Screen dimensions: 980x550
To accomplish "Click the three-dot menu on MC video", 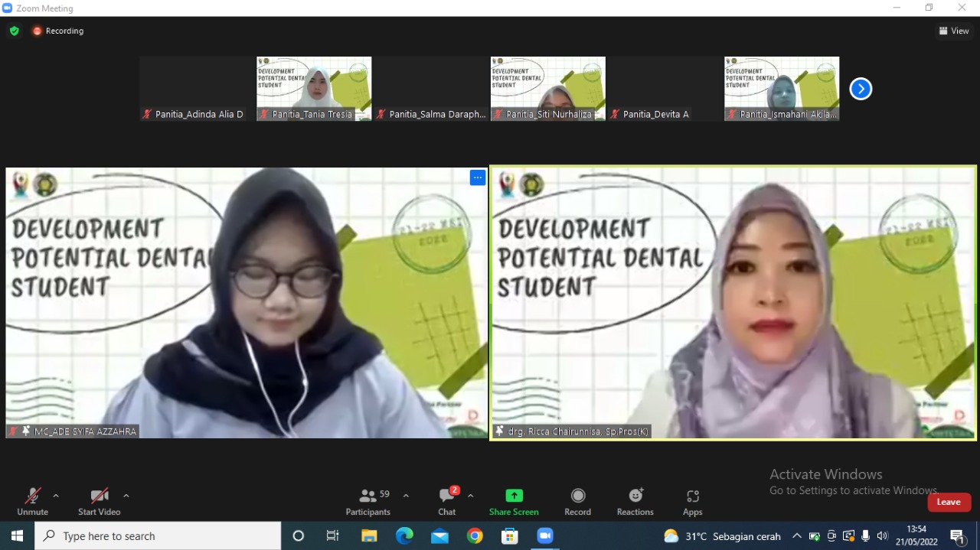I will click(x=478, y=178).
